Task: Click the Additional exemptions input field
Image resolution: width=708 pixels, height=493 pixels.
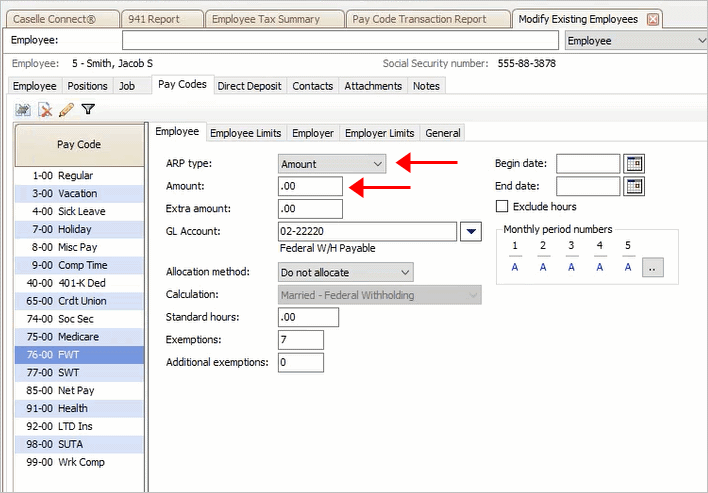Action: pos(301,362)
